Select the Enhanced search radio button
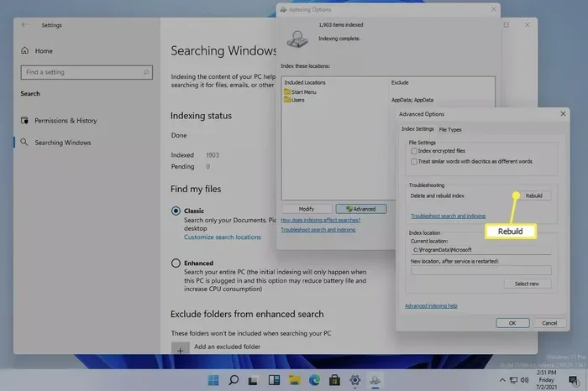The image size is (588, 391). [176, 263]
